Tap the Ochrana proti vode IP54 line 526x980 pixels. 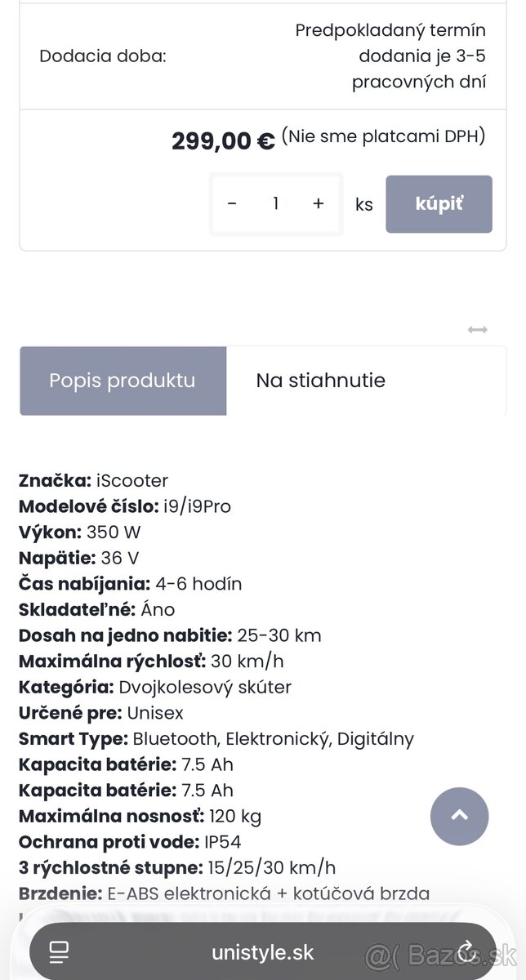(x=130, y=841)
